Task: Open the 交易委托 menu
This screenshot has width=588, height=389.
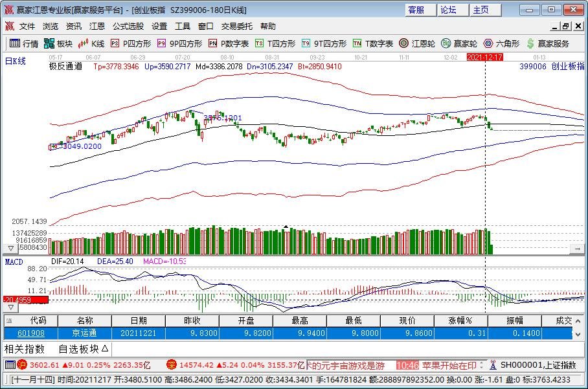Action: [236, 27]
